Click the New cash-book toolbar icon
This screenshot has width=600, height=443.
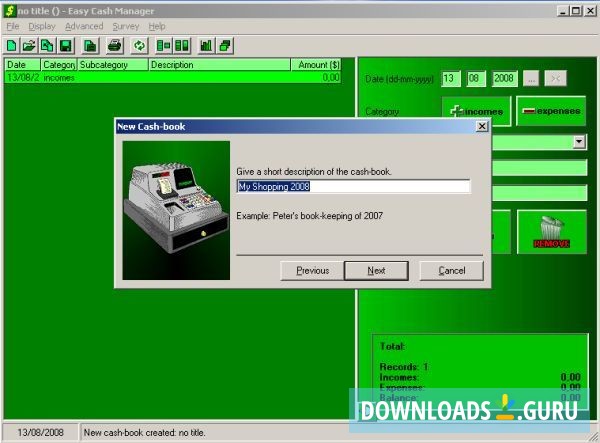pyautogui.click(x=11, y=46)
